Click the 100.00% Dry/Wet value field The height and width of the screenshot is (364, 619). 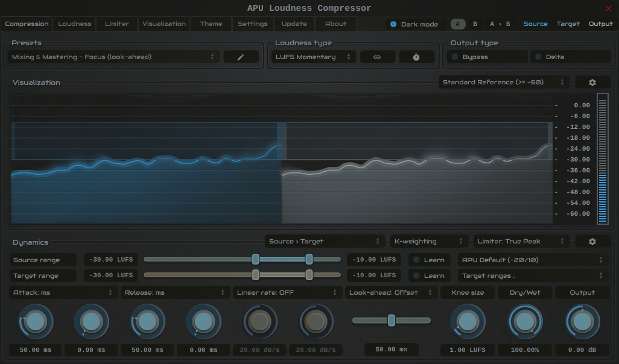pos(525,350)
